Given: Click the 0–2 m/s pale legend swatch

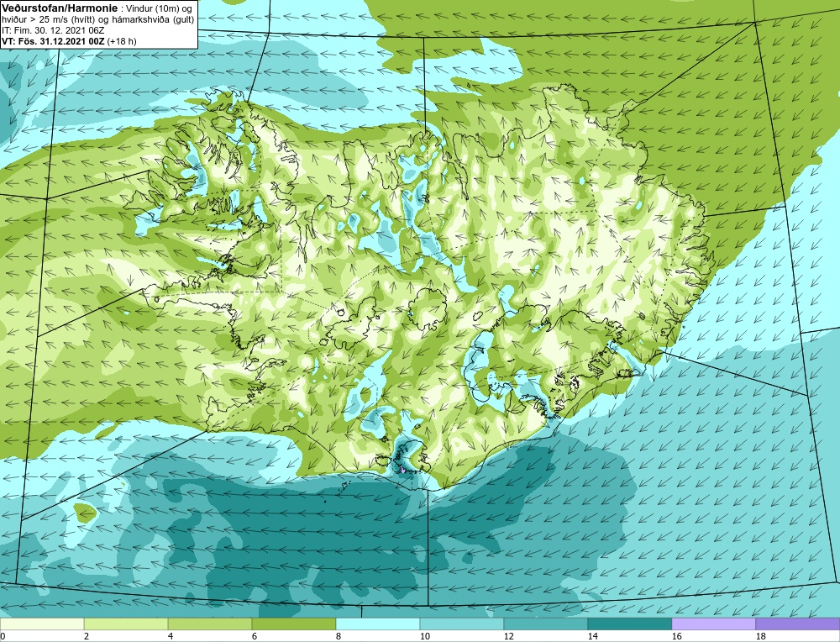Looking at the screenshot, I should click(x=42, y=624).
